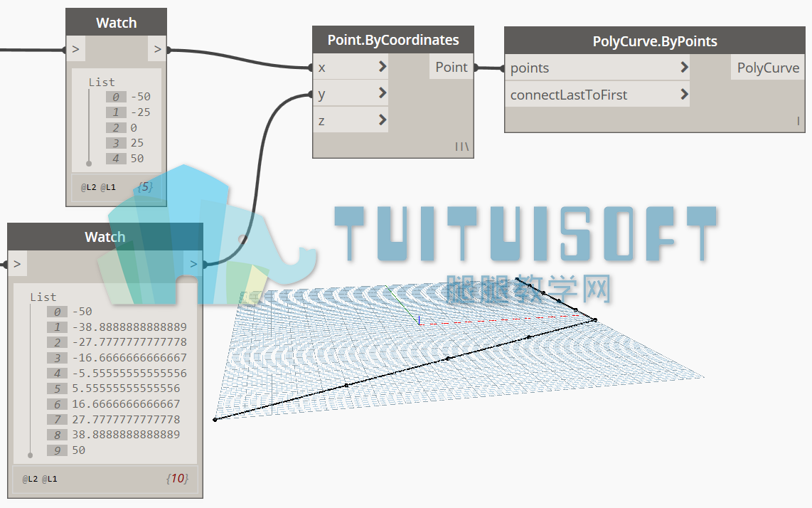
Task: Select the Point.ByCoordinates node title bar
Action: pyautogui.click(x=393, y=40)
